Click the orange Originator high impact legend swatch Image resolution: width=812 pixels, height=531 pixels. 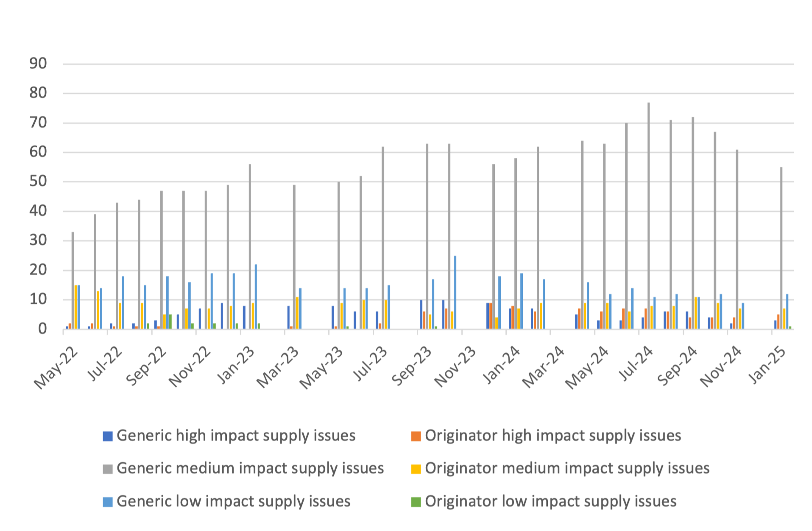point(416,436)
